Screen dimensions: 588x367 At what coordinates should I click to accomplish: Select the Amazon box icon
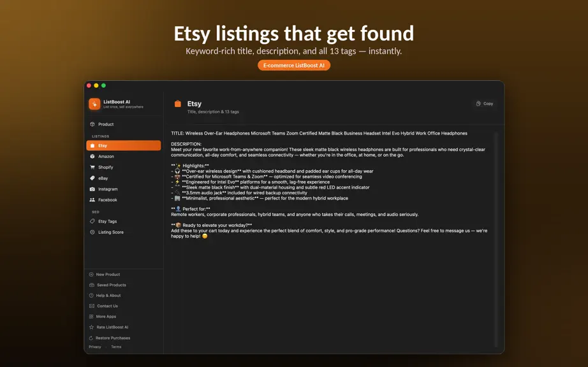click(x=92, y=157)
